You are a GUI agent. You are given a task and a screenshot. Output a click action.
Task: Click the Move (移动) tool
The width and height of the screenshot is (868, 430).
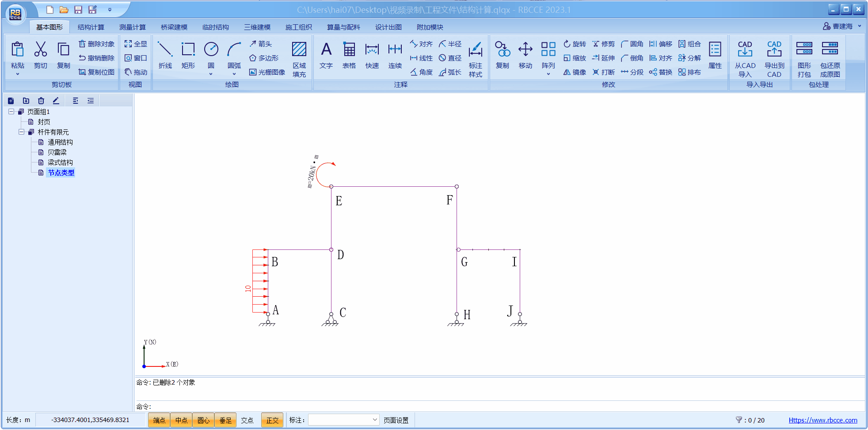525,55
